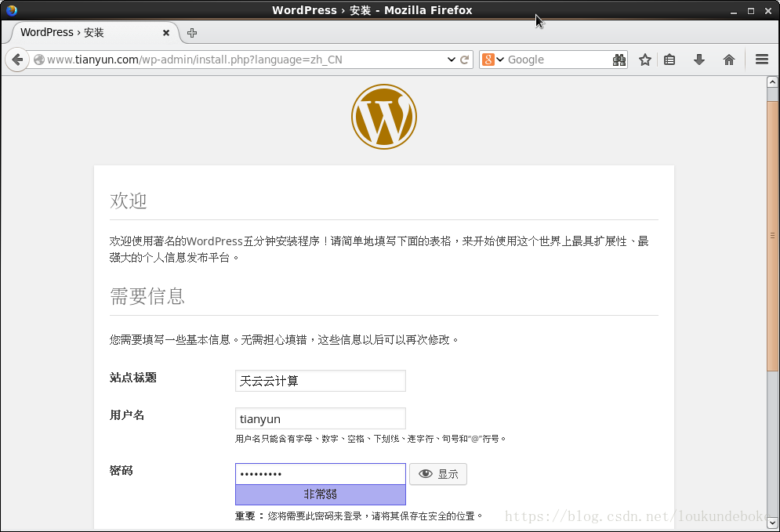Minimize the Firefox window
The image size is (780, 532).
734,11
